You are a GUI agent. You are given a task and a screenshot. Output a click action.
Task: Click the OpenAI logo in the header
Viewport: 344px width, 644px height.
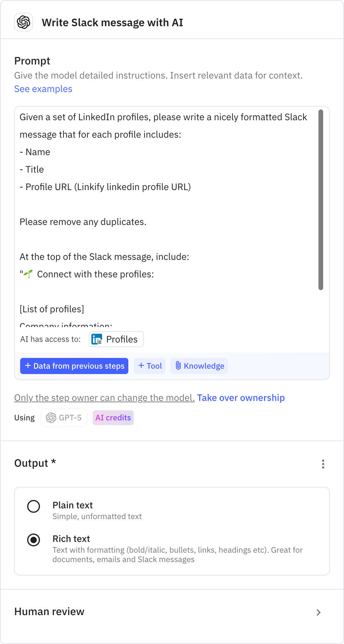click(x=24, y=22)
